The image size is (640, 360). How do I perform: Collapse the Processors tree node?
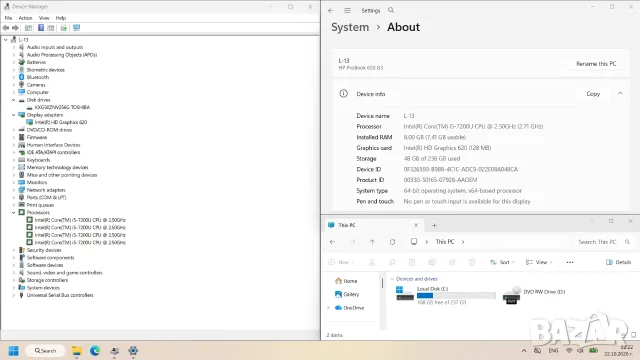pyautogui.click(x=13, y=213)
